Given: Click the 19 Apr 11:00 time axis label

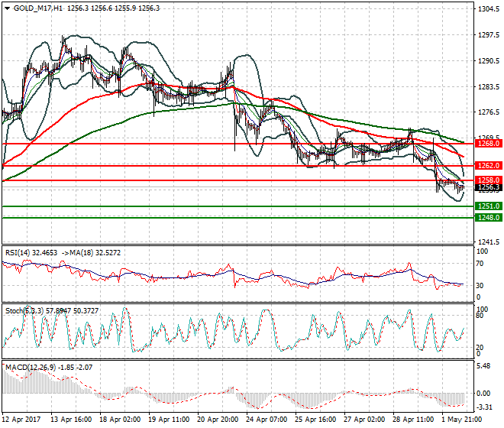Looking at the screenshot, I should pyautogui.click(x=169, y=420).
